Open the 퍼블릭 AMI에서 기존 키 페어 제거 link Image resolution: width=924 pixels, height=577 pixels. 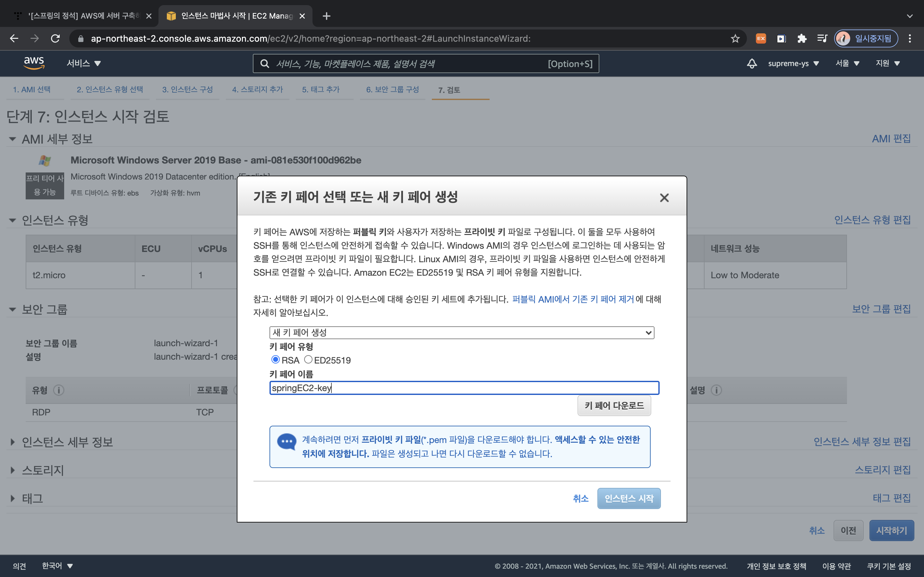(x=573, y=299)
